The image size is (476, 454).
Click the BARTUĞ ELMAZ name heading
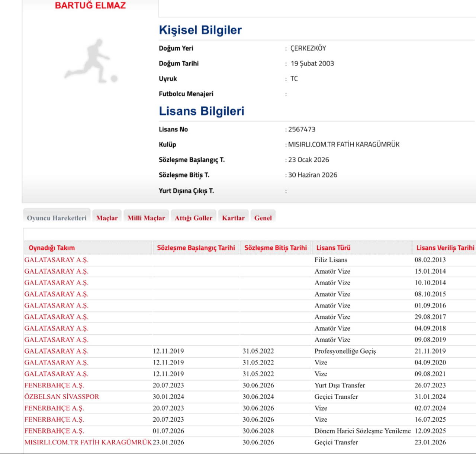pyautogui.click(x=90, y=6)
